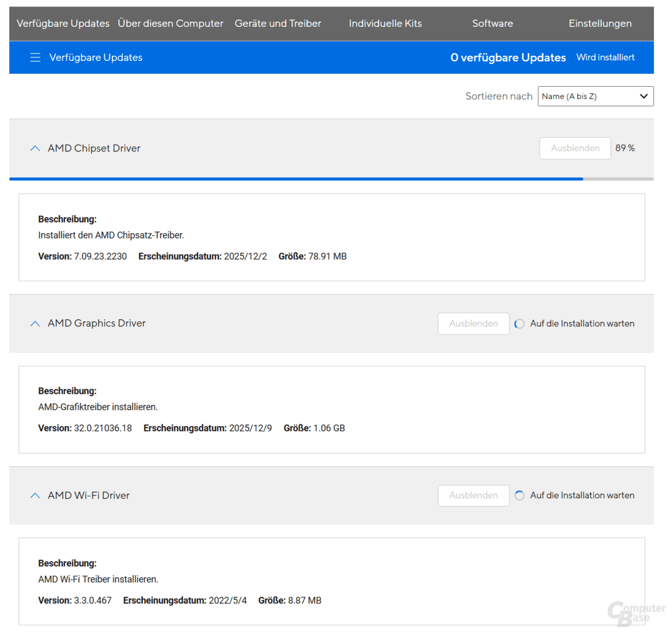The width and height of the screenshot is (672, 633).
Task: Go to Individuelle Kits tab
Action: coord(385,23)
